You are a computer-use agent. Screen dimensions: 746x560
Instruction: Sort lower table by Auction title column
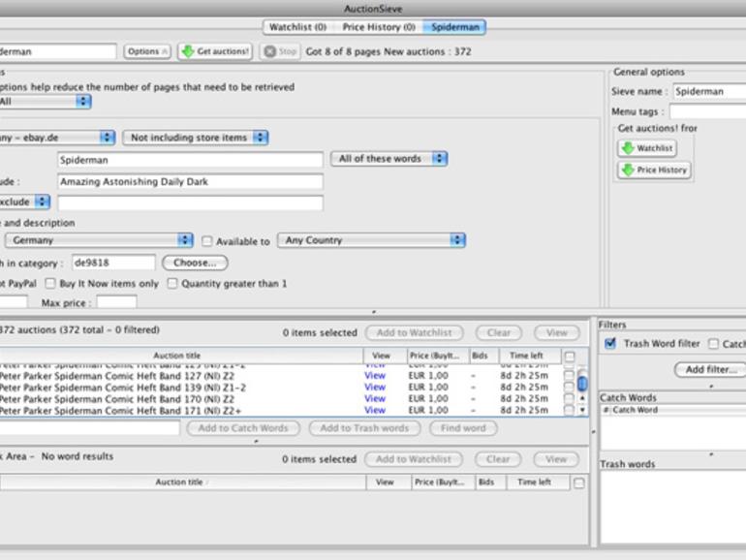pos(183,482)
